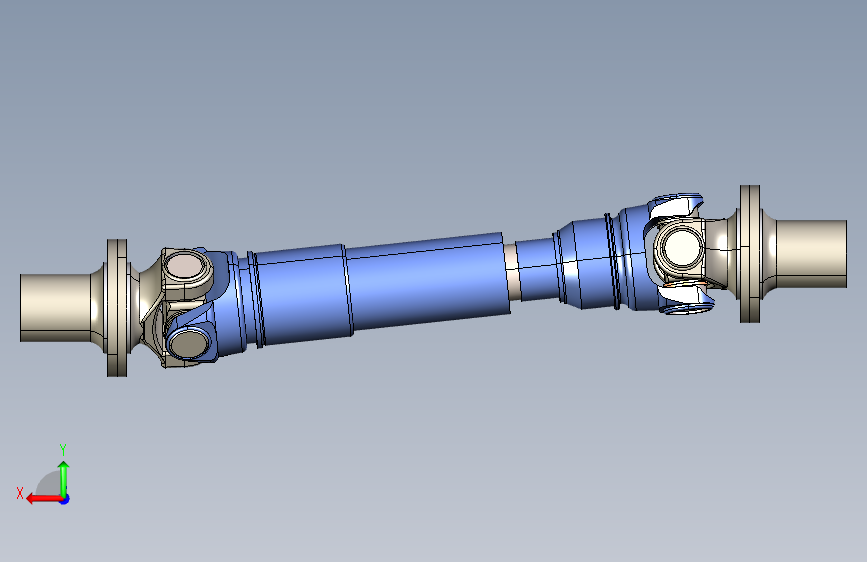This screenshot has height=562, width=867.
Task: Select the right beige flange disk
Action: (x=750, y=254)
